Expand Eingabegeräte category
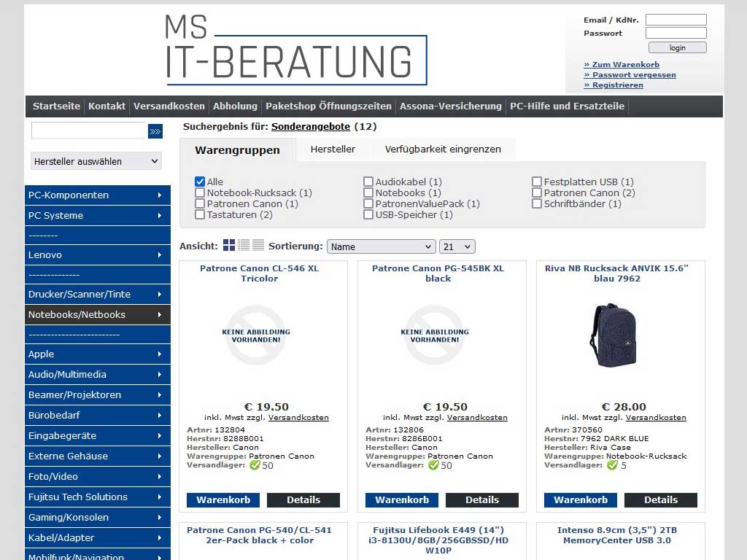Screen dimensions: 747x560 98,436
